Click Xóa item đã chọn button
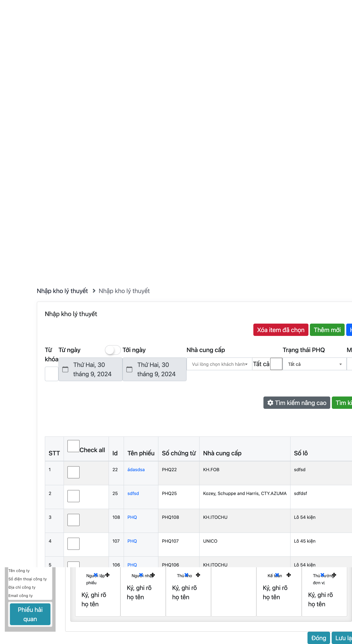The image size is (352, 644). tap(281, 330)
